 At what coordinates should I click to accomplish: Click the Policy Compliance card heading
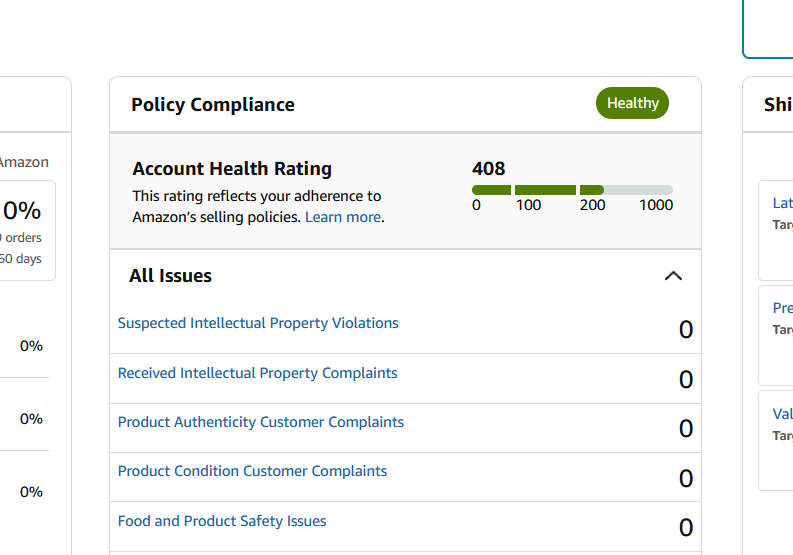click(213, 105)
